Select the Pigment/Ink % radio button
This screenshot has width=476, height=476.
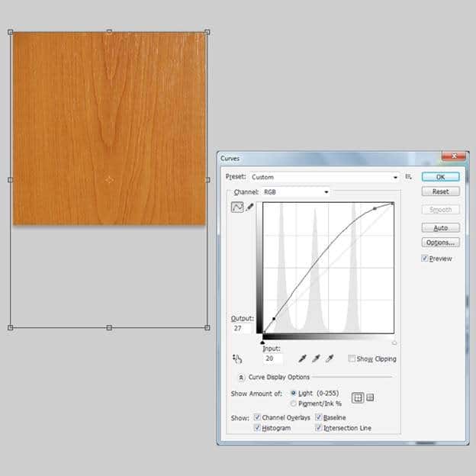[x=294, y=403]
